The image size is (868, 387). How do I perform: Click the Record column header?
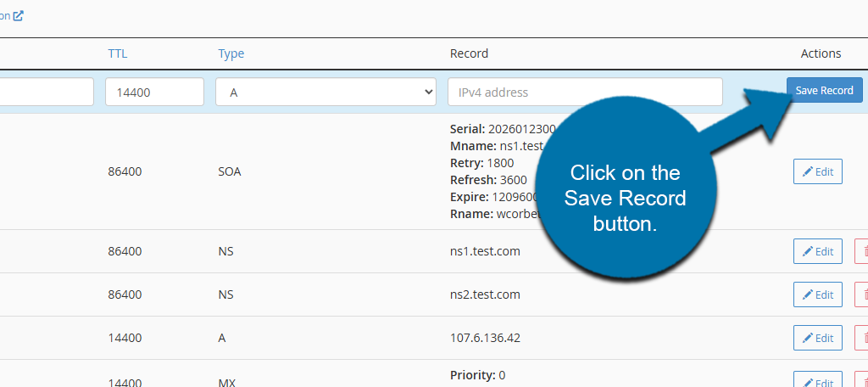click(x=469, y=53)
